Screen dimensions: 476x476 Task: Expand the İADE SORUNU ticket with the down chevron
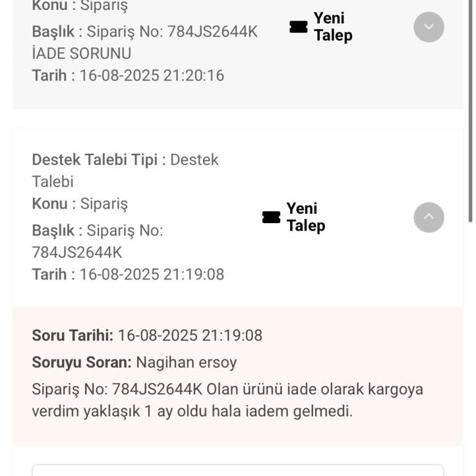pos(429,27)
